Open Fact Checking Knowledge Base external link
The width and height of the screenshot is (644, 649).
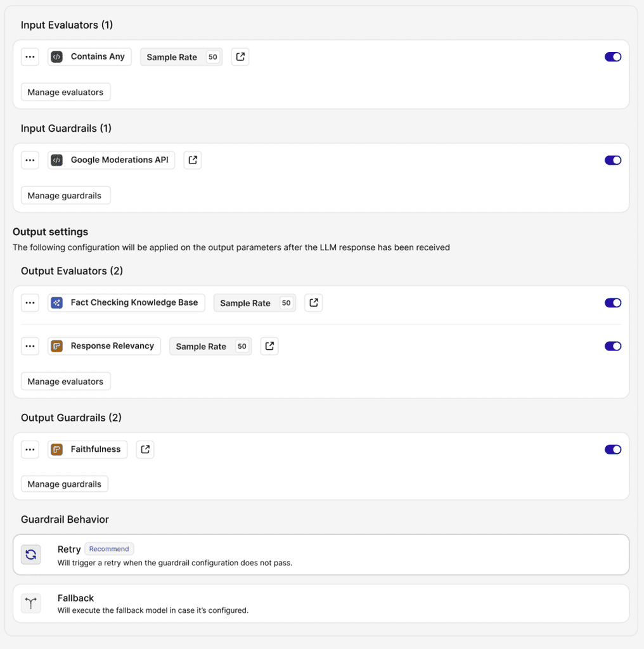coord(313,302)
